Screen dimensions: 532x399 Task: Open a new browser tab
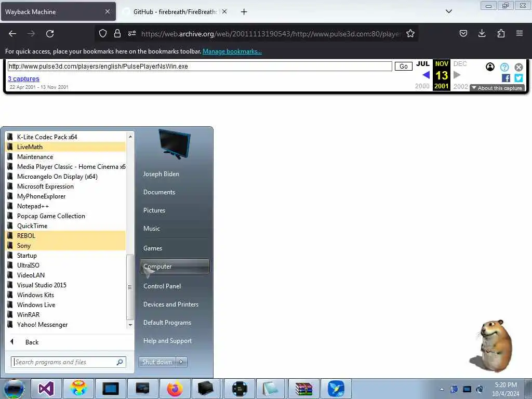pyautogui.click(x=244, y=12)
